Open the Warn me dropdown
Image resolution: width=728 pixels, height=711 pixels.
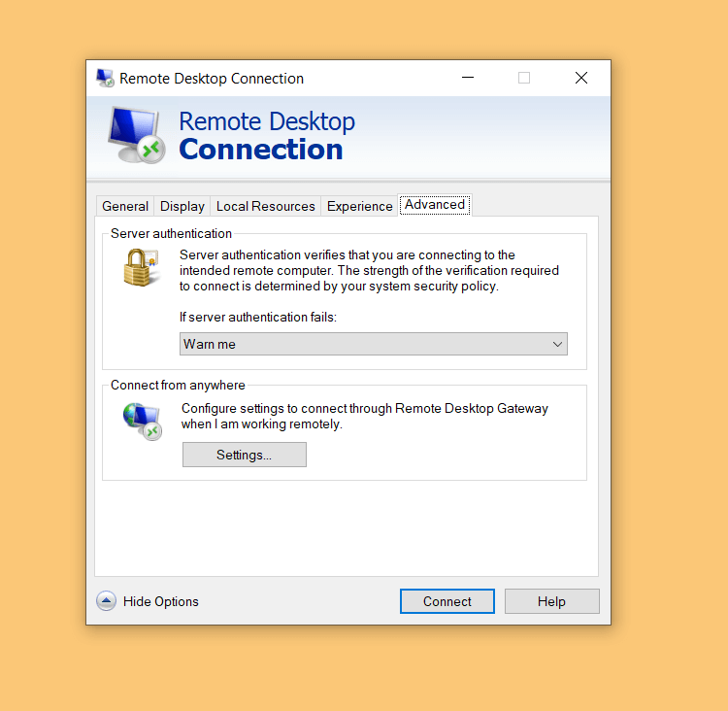tap(374, 344)
